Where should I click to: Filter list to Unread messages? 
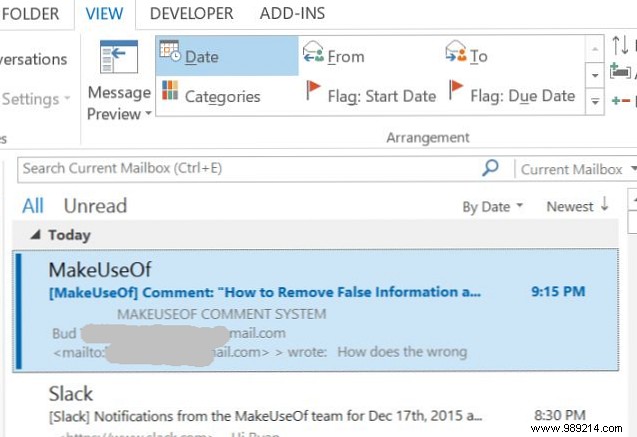95,206
